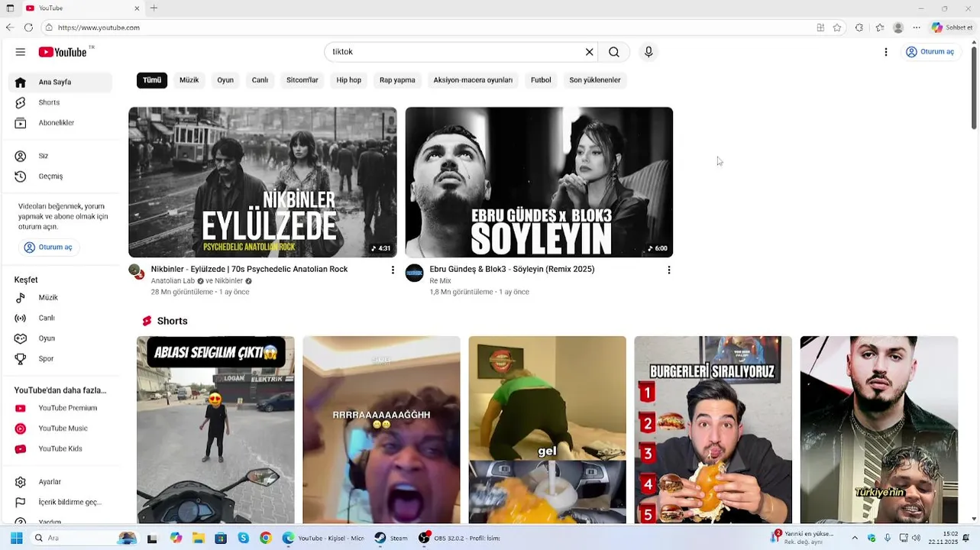
Task: Select the Müzik filter chip
Action: pos(189,80)
